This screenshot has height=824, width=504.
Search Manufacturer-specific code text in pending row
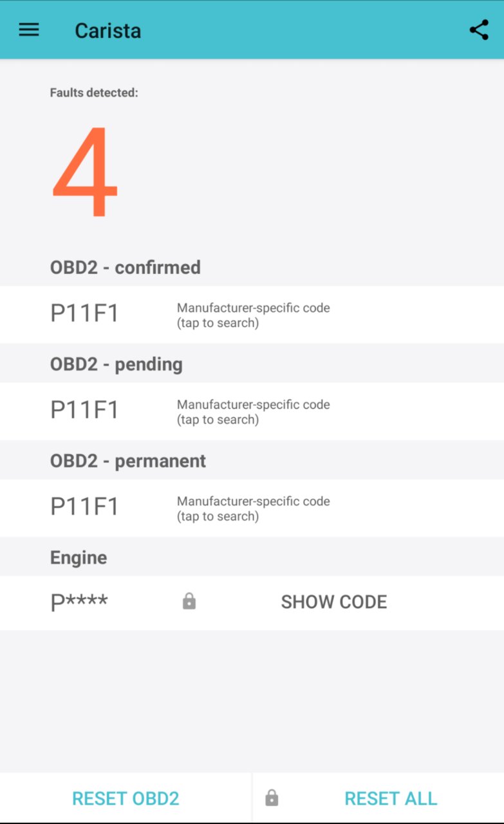(x=254, y=412)
